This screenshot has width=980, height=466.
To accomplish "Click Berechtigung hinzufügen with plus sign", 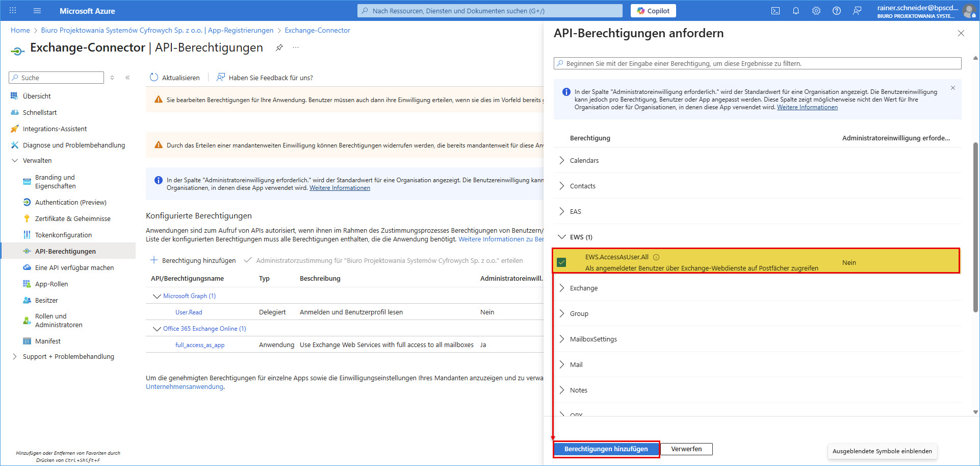I will [193, 260].
